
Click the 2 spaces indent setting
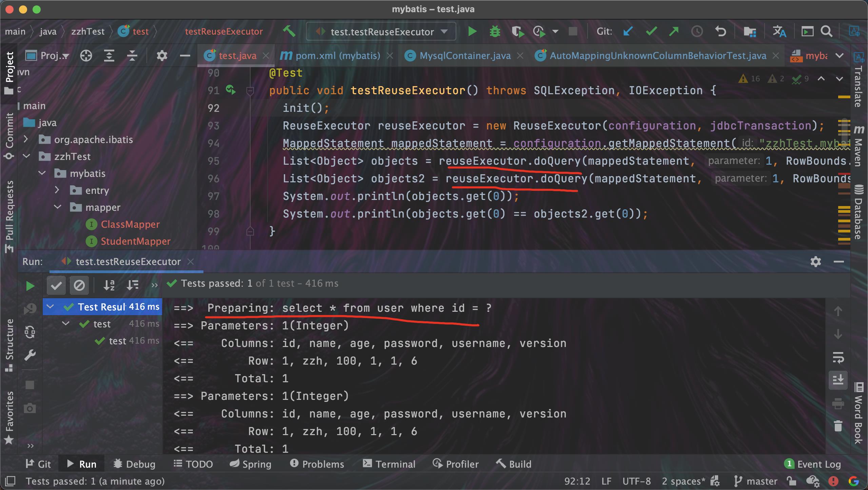tap(683, 481)
